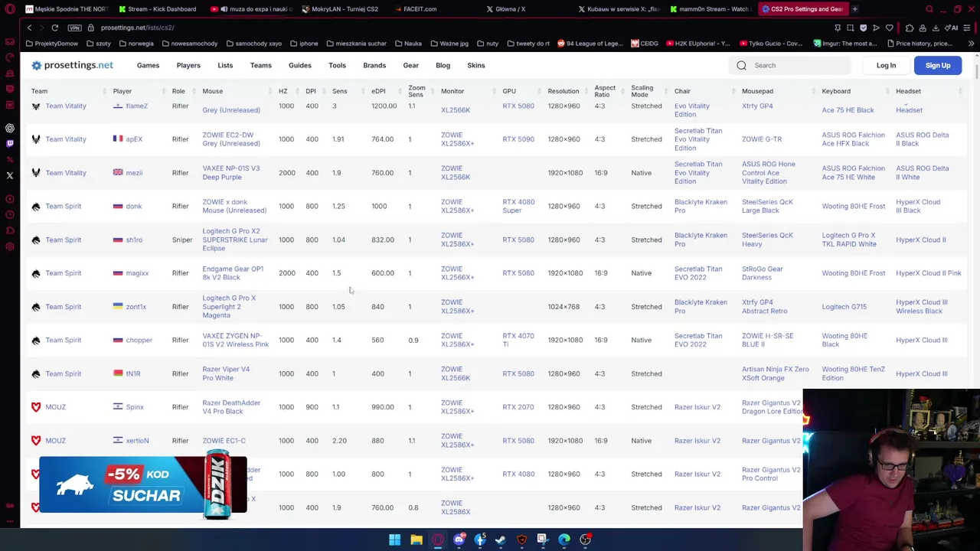Click the French flag beside apEX
980x551 pixels.
point(118,139)
